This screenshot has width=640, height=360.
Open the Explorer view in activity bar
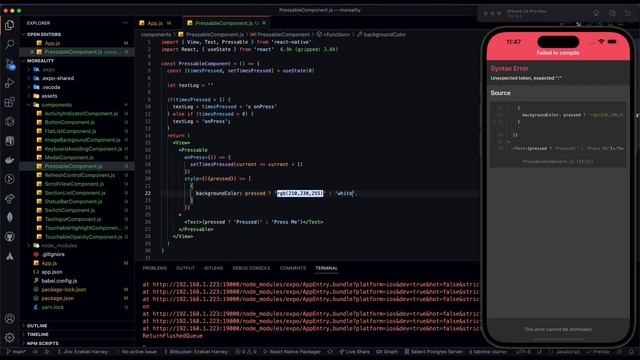tap(9, 25)
